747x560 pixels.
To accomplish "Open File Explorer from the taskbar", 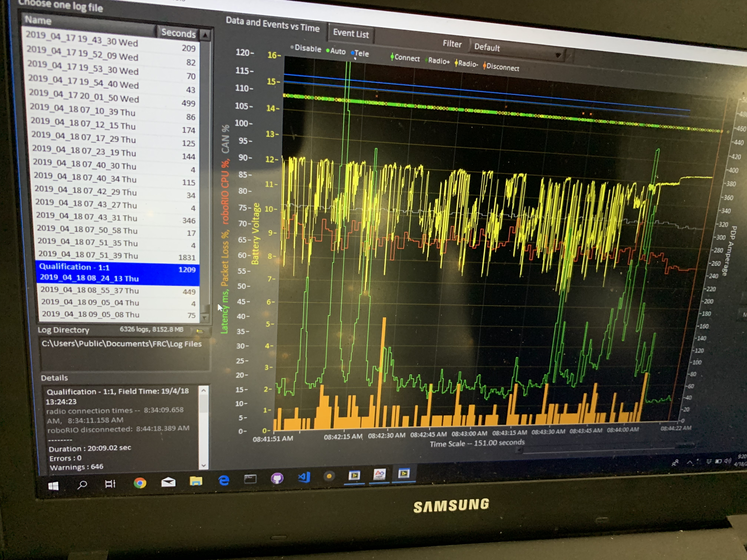I will [x=196, y=481].
